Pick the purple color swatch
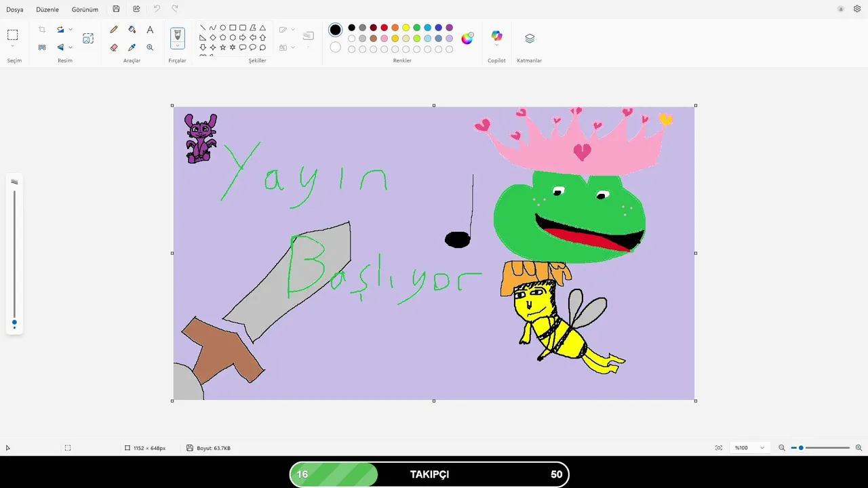868x488 pixels. point(449,28)
